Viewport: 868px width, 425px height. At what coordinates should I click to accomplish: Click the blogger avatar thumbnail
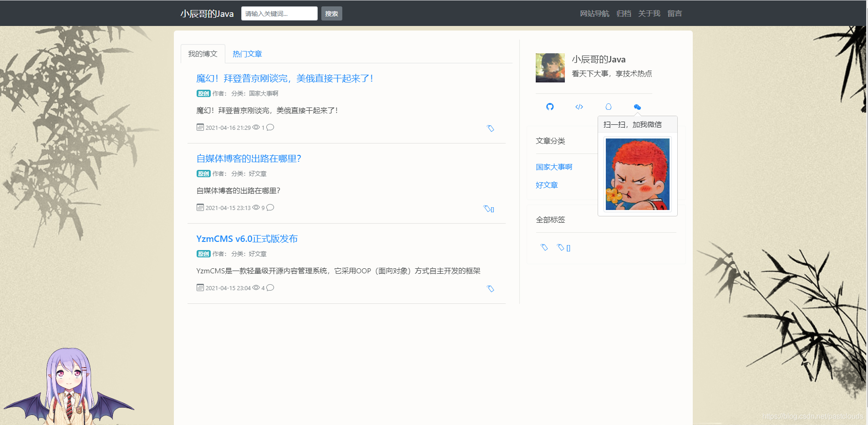click(550, 68)
